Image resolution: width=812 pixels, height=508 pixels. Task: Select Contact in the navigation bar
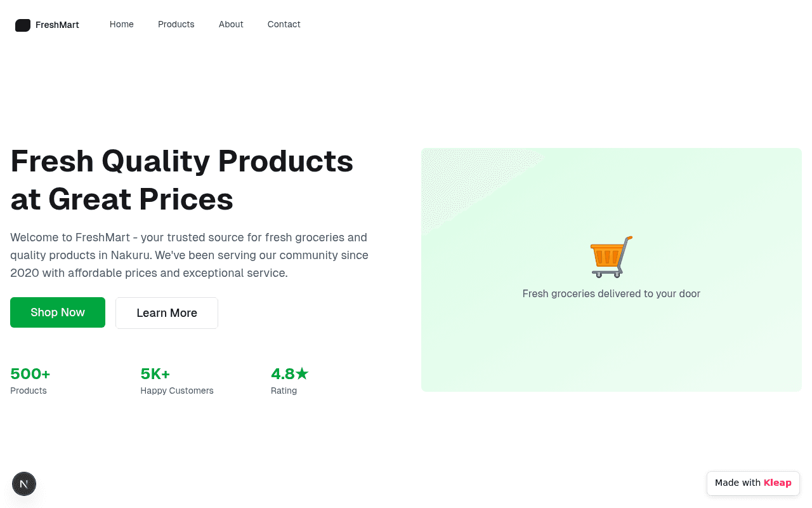pos(284,24)
